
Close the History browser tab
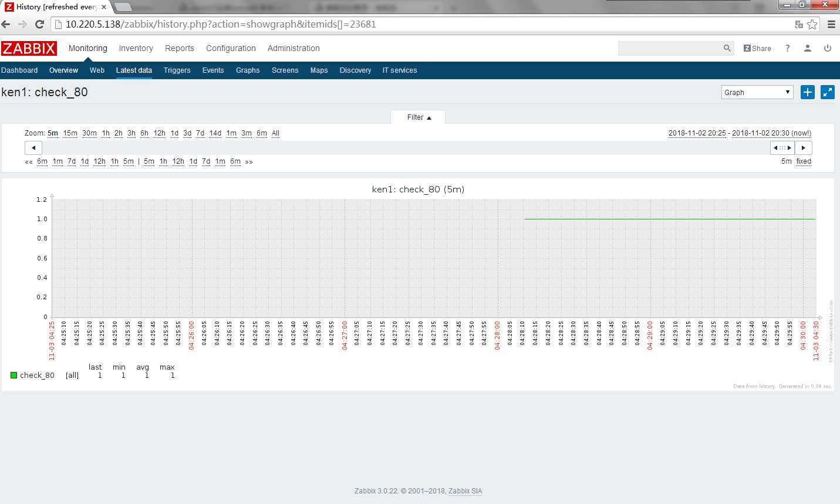104,7
